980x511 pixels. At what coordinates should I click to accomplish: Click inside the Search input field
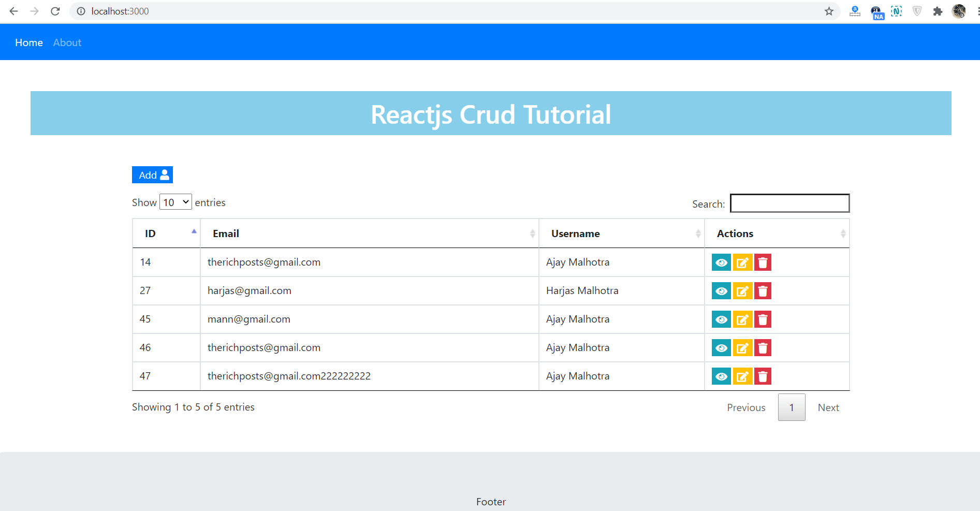tap(789, 203)
